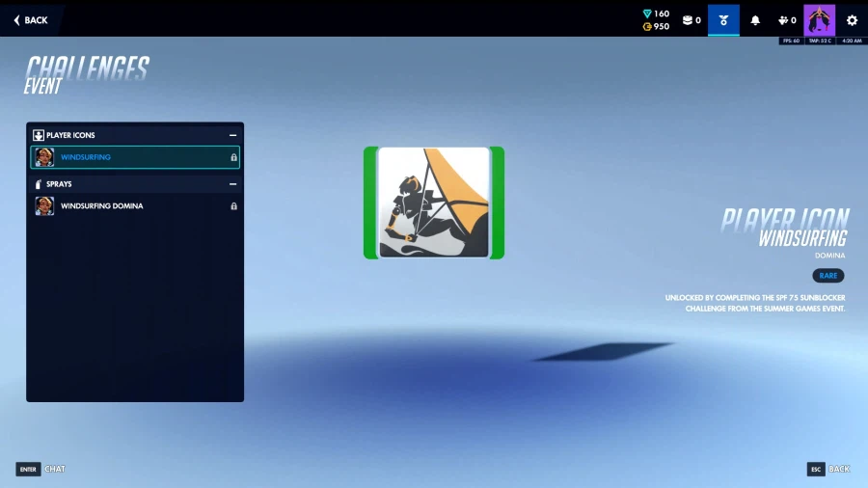
Task: Open the player profile avatar
Action: click(x=819, y=20)
